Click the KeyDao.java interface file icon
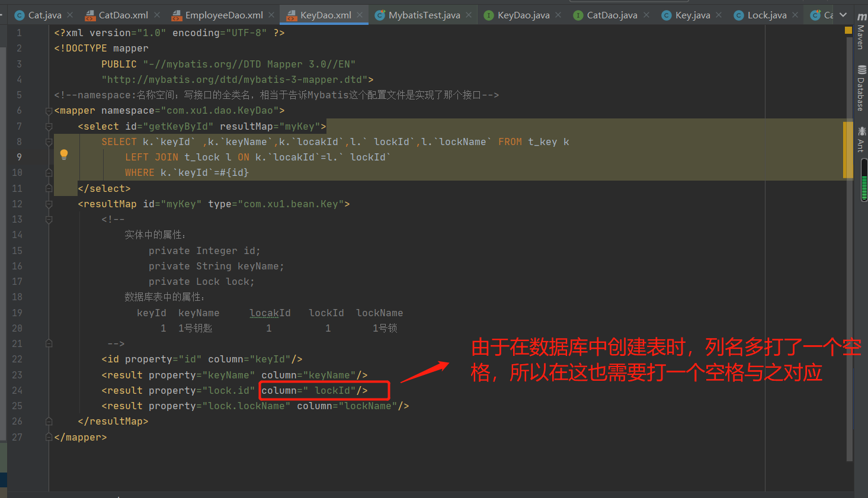Screen dimensions: 868x498 click(489, 15)
